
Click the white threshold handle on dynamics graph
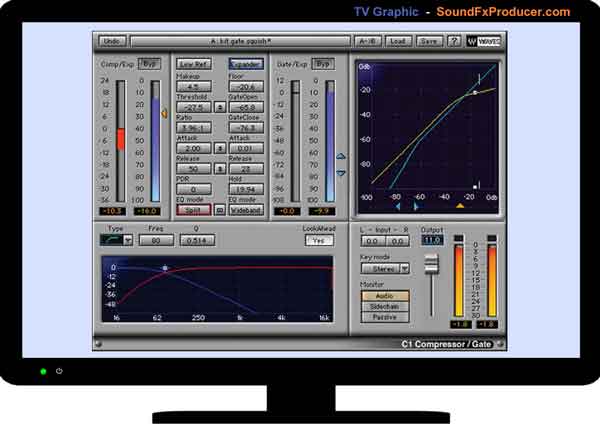tap(475, 93)
